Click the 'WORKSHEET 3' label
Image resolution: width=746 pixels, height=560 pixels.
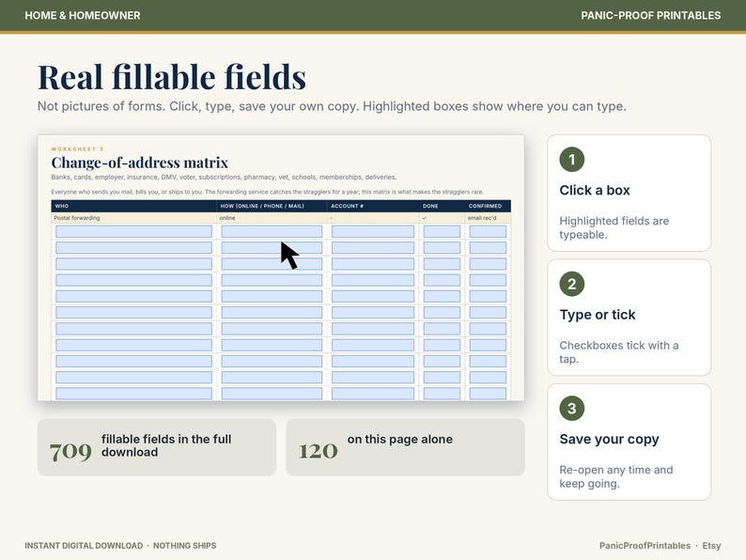coord(77,148)
